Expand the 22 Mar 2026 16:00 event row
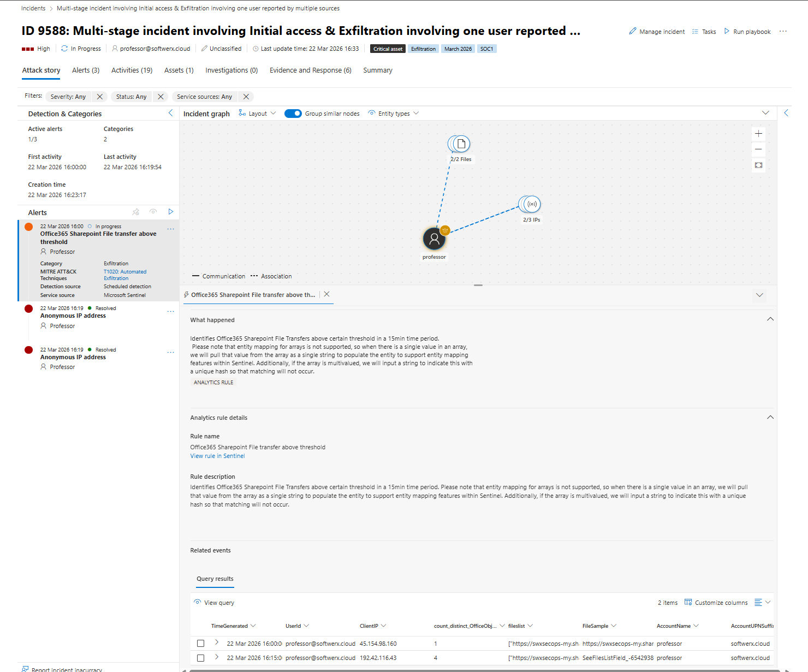This screenshot has height=672, width=808. pos(217,643)
